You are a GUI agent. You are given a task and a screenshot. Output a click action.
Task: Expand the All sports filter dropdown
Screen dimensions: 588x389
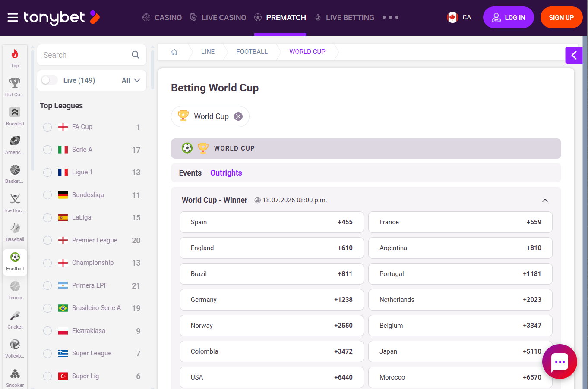pos(130,80)
